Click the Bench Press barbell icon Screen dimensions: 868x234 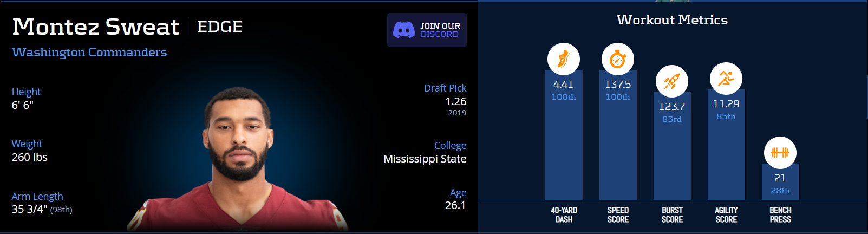pos(780,153)
